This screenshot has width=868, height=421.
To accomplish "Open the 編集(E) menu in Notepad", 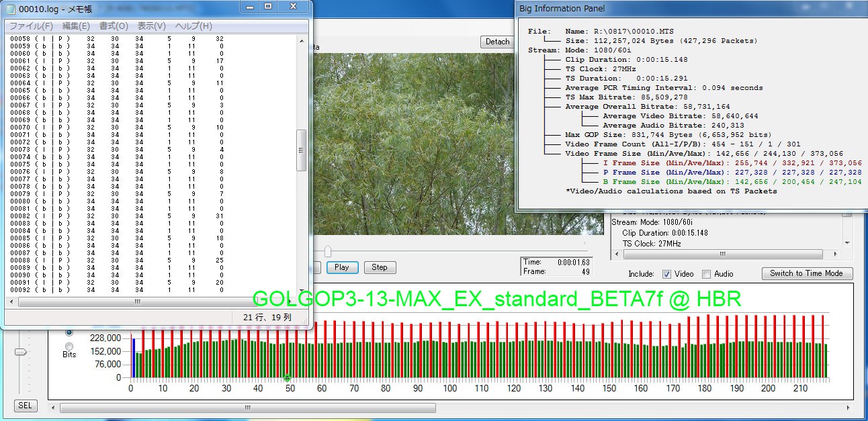I will [76, 26].
